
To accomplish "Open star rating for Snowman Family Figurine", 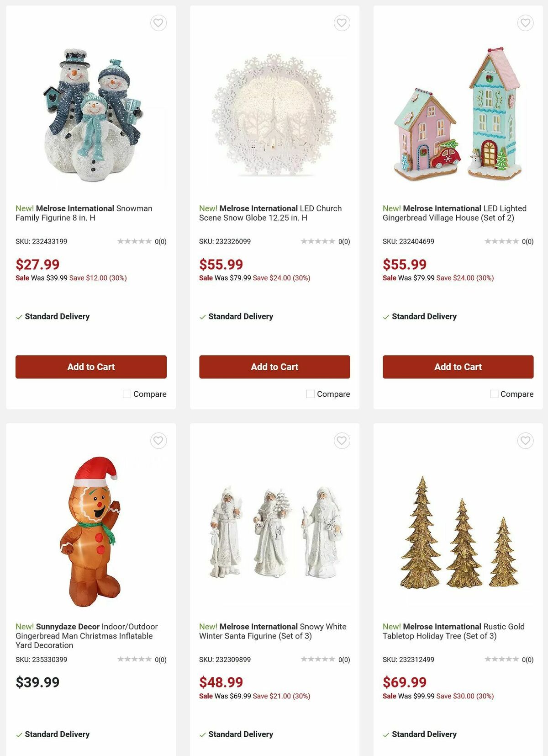I will point(134,241).
